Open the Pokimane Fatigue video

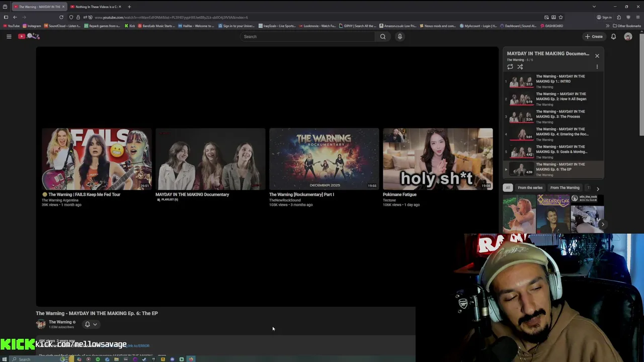click(x=438, y=159)
